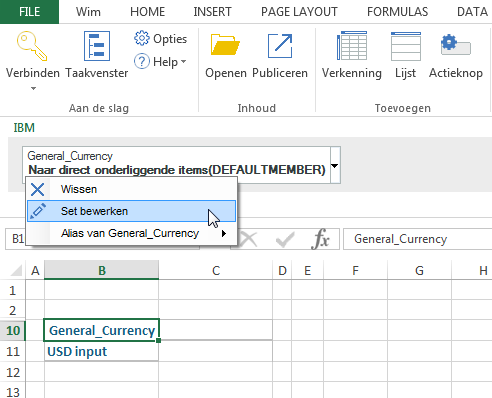The height and width of the screenshot is (398, 492).
Task: Open the FILE tab
Action: click(29, 12)
